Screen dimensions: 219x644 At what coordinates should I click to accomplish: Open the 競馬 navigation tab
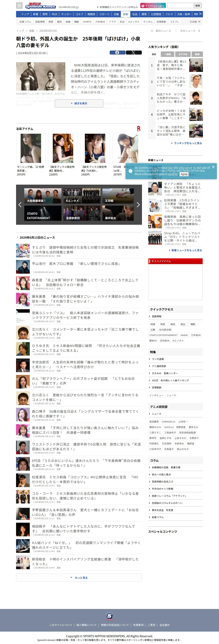[x=144, y=14]
